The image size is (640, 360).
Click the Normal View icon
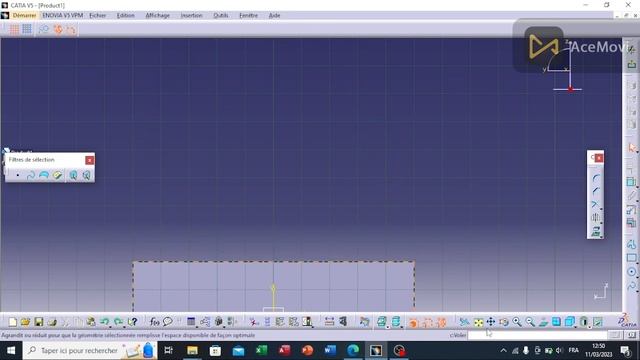pyautogui.click(x=543, y=322)
